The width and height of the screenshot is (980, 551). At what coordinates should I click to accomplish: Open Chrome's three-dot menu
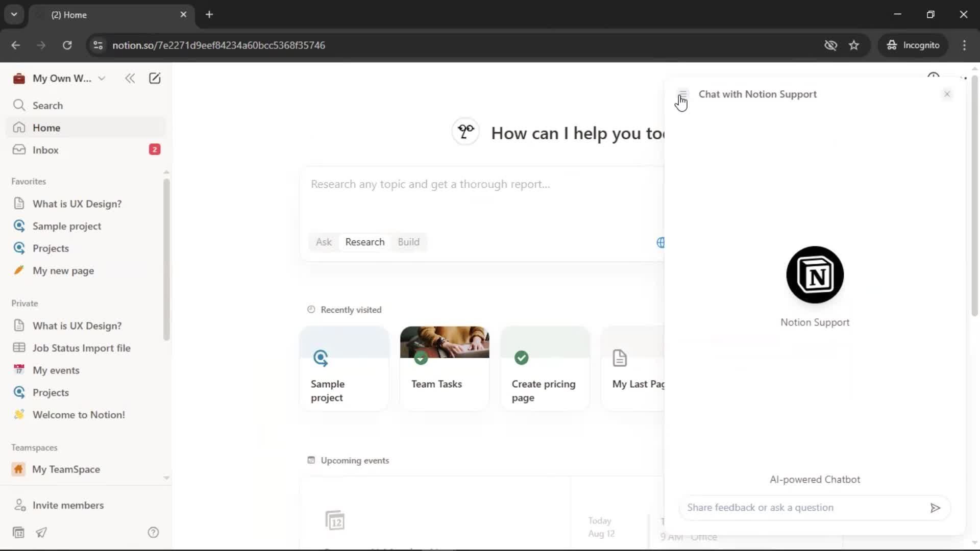964,45
